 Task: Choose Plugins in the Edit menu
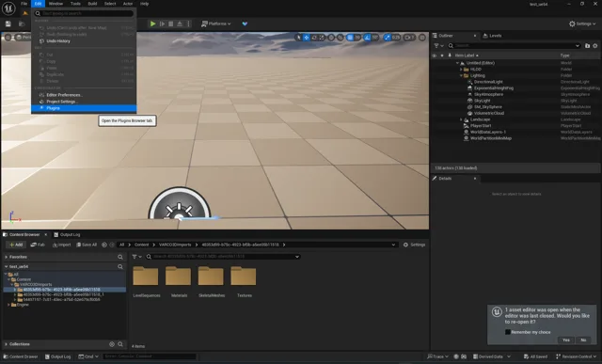(x=84, y=108)
